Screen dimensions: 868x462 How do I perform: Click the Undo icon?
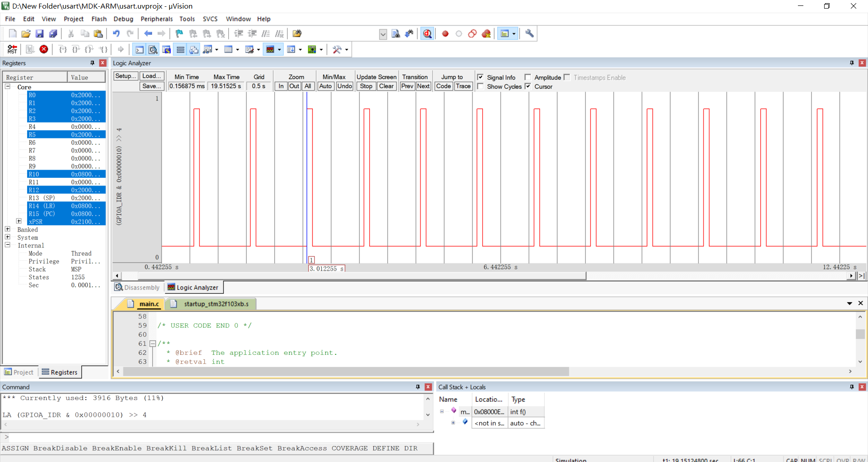(116, 33)
